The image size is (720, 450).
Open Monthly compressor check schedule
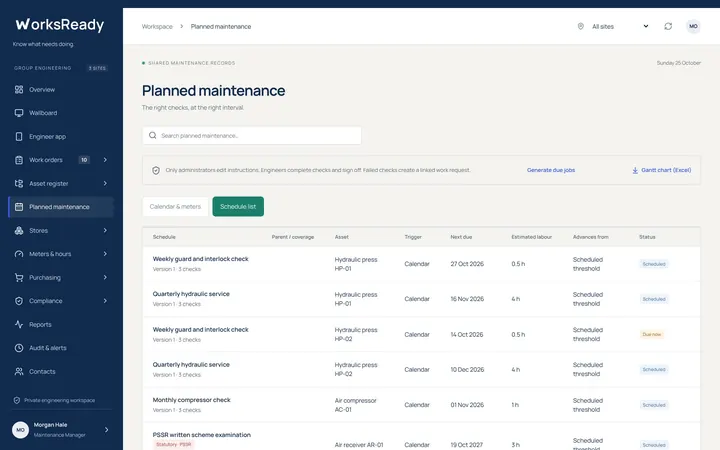[x=191, y=400]
